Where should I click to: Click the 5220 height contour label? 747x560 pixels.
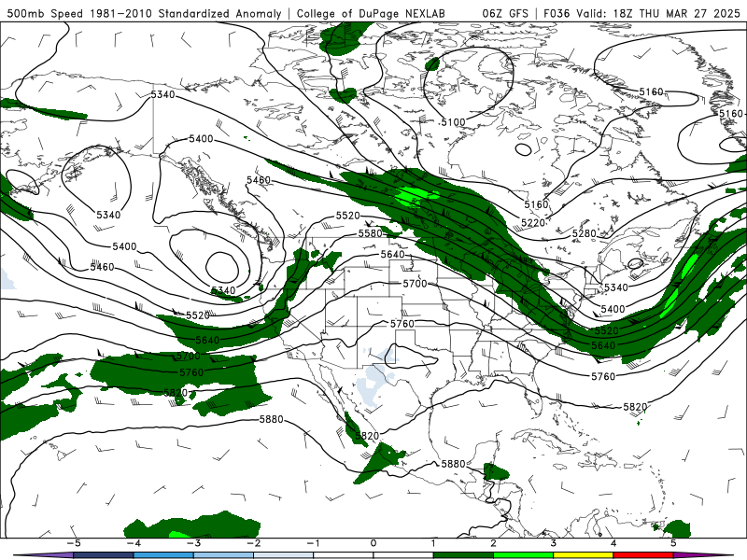(x=533, y=223)
